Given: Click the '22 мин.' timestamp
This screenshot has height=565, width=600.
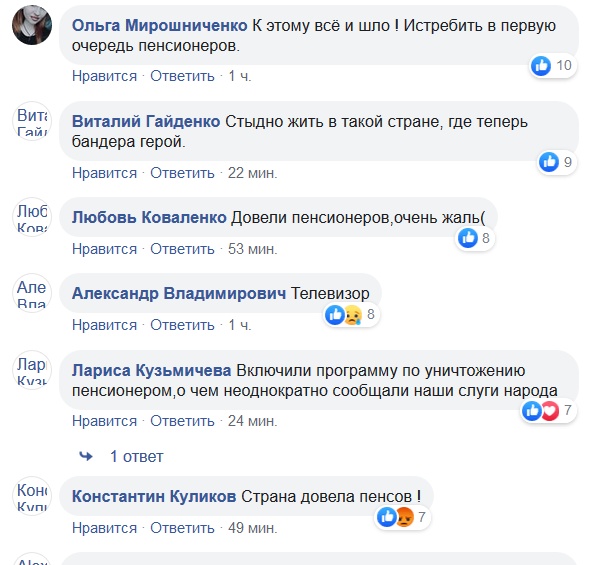Looking at the screenshot, I should click(250, 173).
